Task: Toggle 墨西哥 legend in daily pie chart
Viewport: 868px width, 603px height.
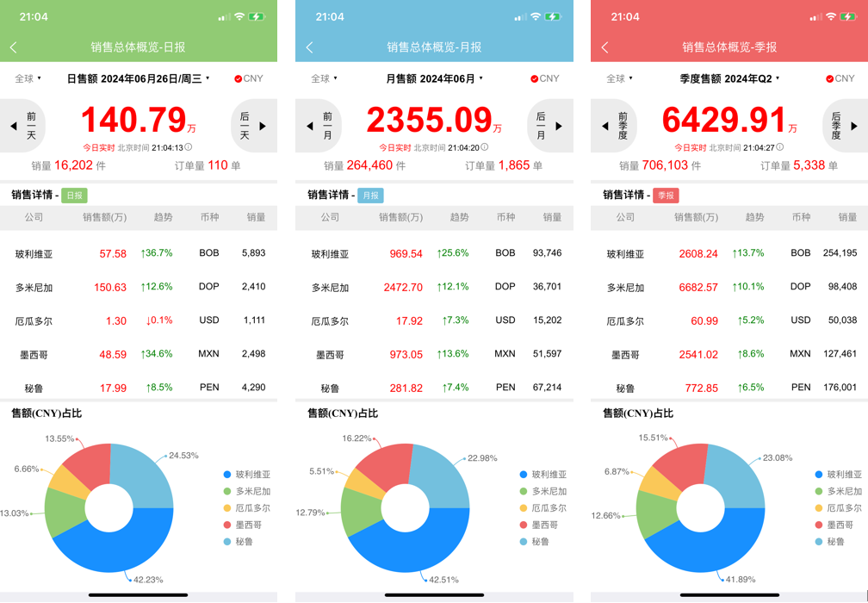Action: point(241,525)
